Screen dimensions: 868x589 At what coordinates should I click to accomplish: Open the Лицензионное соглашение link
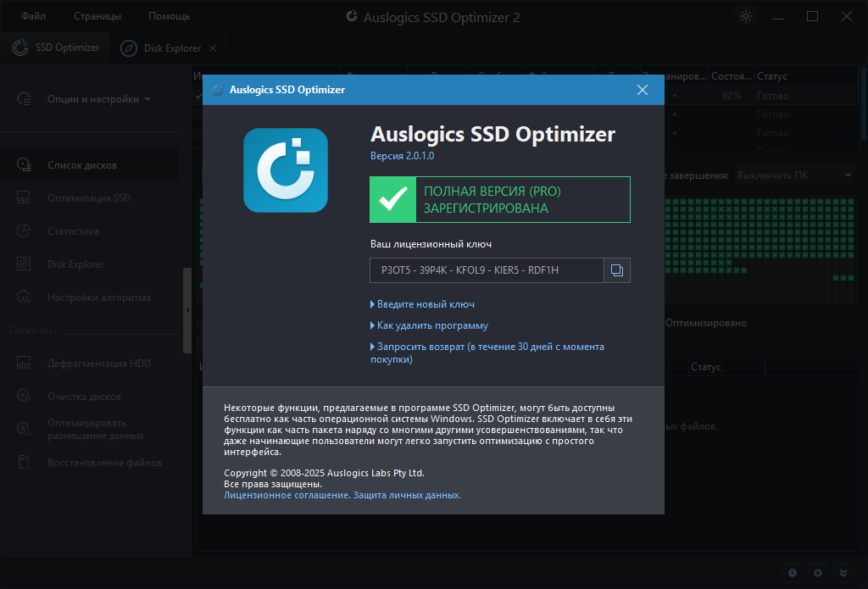tap(287, 496)
